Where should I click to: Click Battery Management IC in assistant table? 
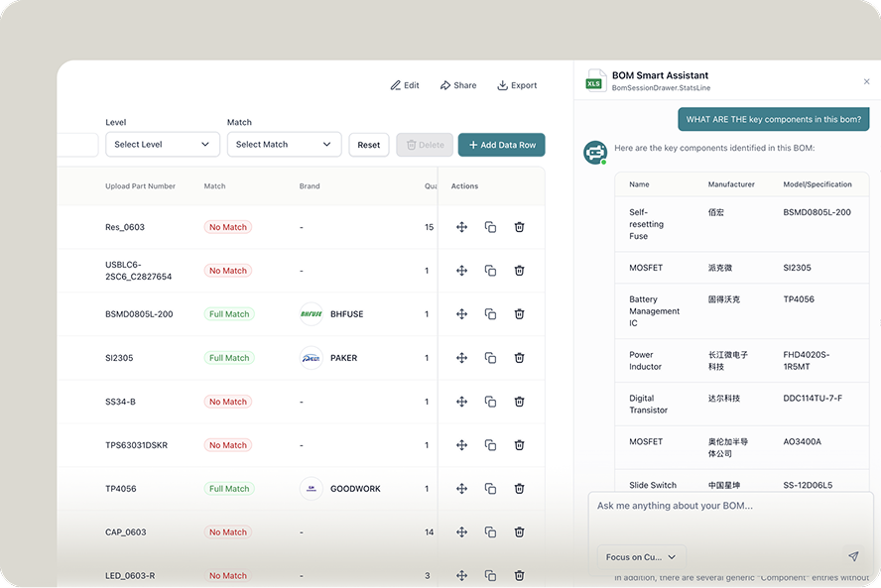[x=654, y=311]
